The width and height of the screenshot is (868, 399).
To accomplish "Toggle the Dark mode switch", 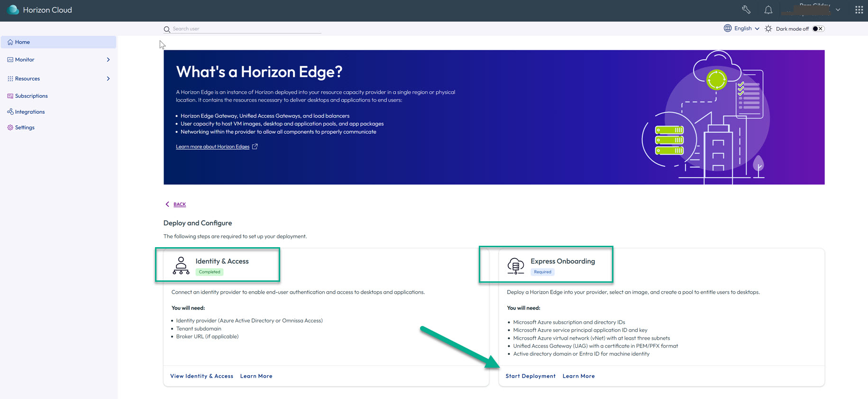I will pos(819,28).
